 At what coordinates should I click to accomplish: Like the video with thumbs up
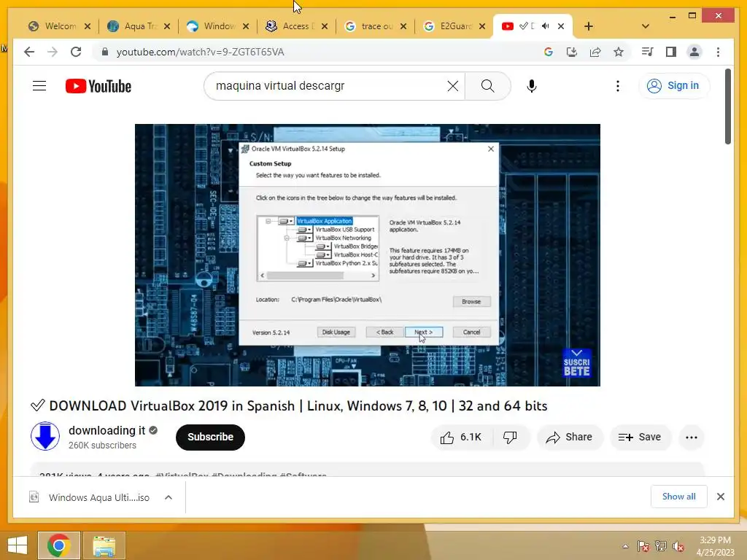click(x=461, y=437)
